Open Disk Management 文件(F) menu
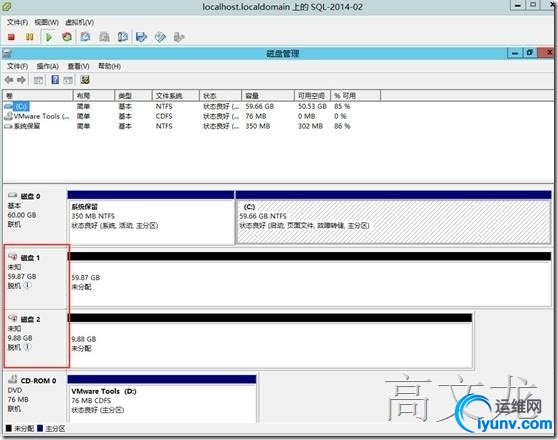Screen dimensions: 558x440 coord(17,66)
